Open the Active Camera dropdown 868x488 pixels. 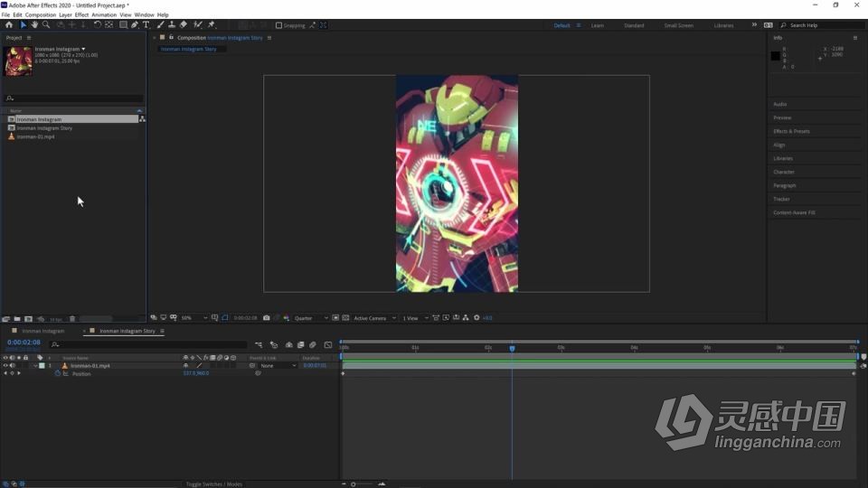[x=374, y=318]
